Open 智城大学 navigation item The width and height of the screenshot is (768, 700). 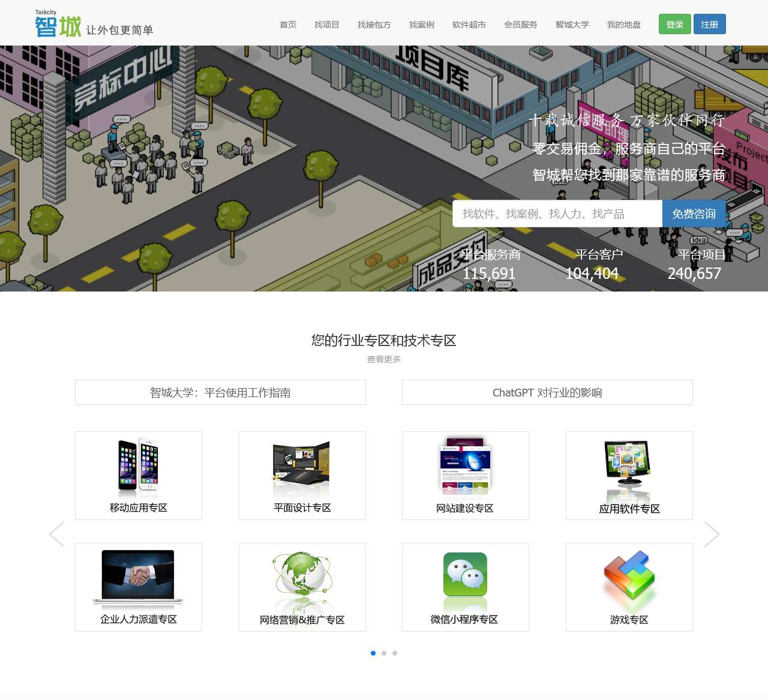pyautogui.click(x=572, y=25)
